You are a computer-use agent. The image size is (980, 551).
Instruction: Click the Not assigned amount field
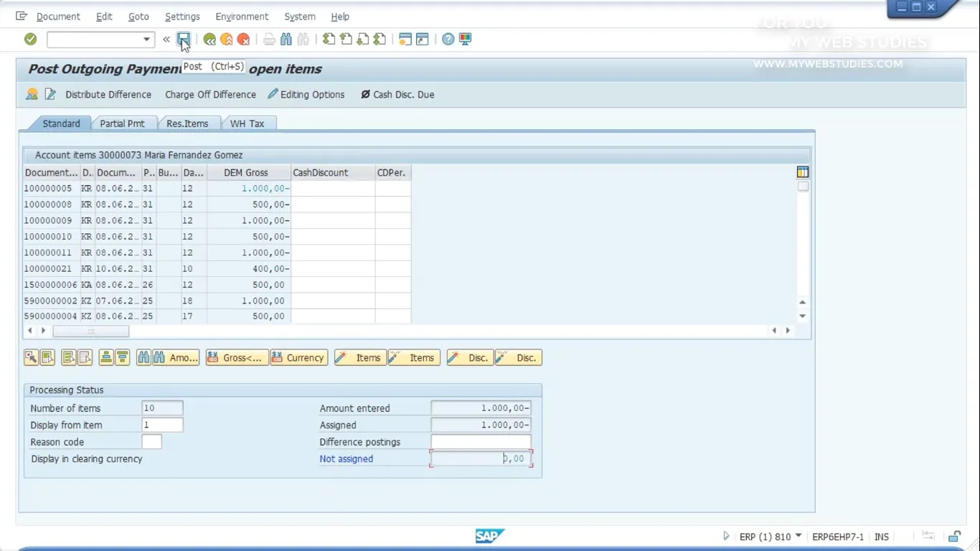481,459
